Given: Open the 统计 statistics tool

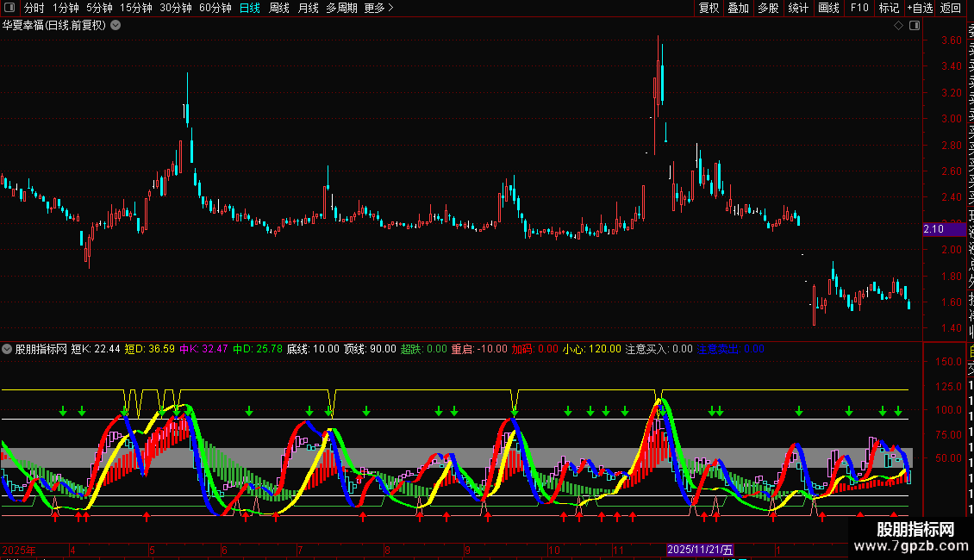Looking at the screenshot, I should click(798, 8).
